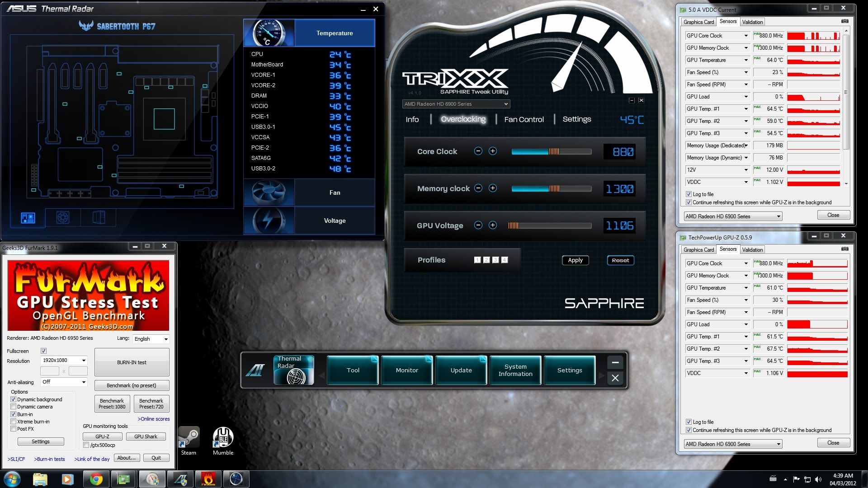Image resolution: width=868 pixels, height=488 pixels.
Task: Load TRIXX profile 4
Action: click(x=505, y=260)
